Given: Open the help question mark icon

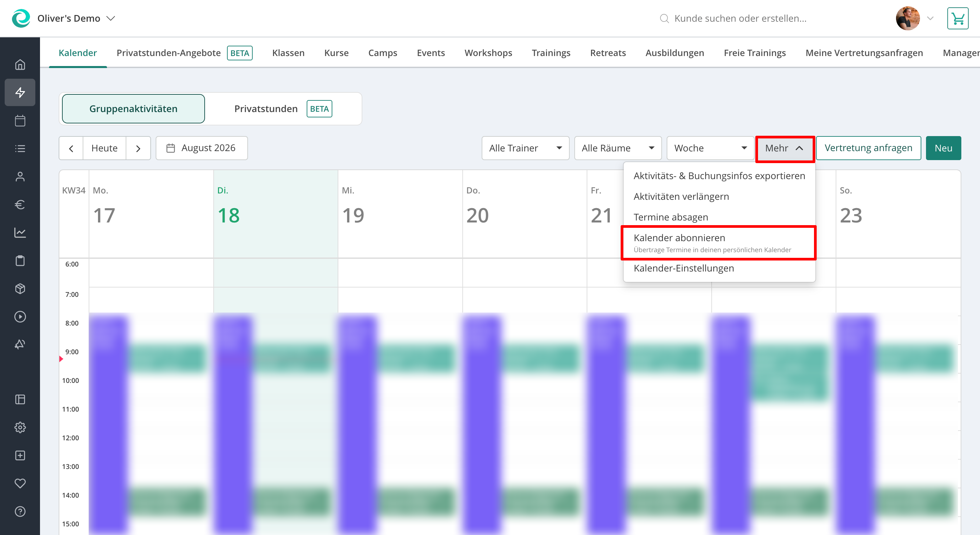Looking at the screenshot, I should [x=20, y=511].
